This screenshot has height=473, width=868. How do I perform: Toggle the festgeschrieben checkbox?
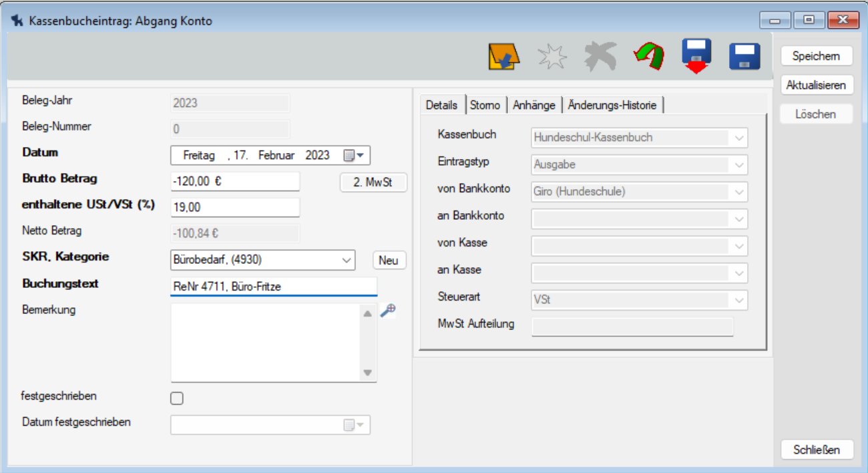(x=177, y=399)
